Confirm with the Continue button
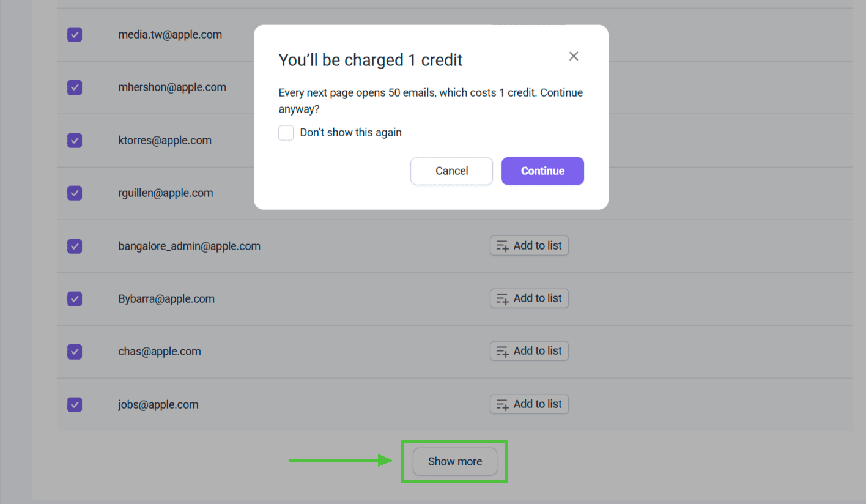866x504 pixels. (542, 171)
